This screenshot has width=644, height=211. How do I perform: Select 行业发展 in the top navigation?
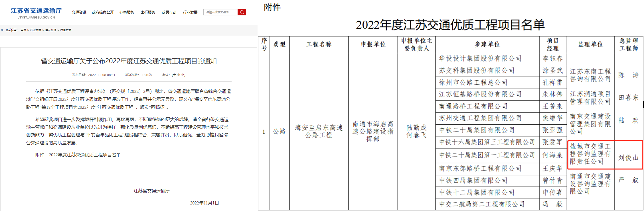point(190,12)
